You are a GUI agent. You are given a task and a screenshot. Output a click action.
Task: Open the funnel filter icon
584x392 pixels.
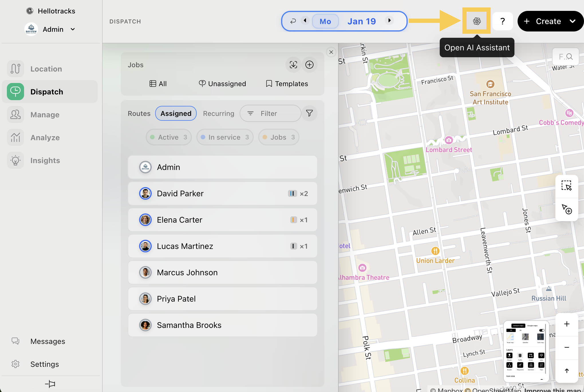(309, 113)
